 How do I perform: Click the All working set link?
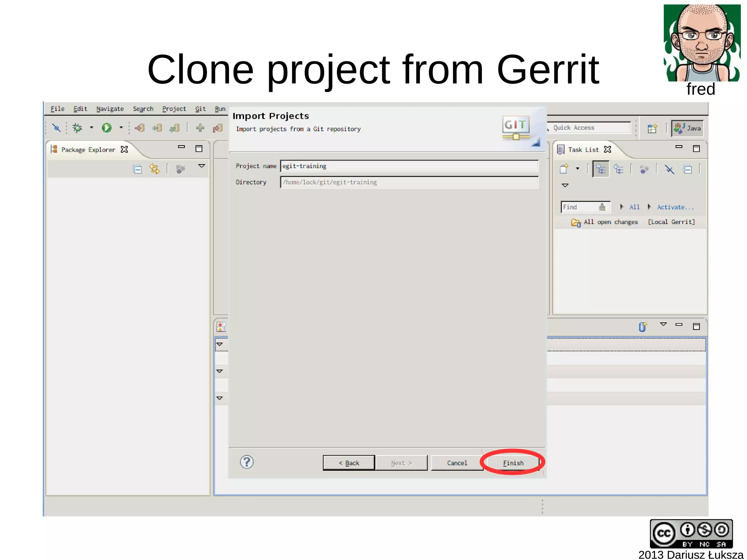click(x=634, y=207)
